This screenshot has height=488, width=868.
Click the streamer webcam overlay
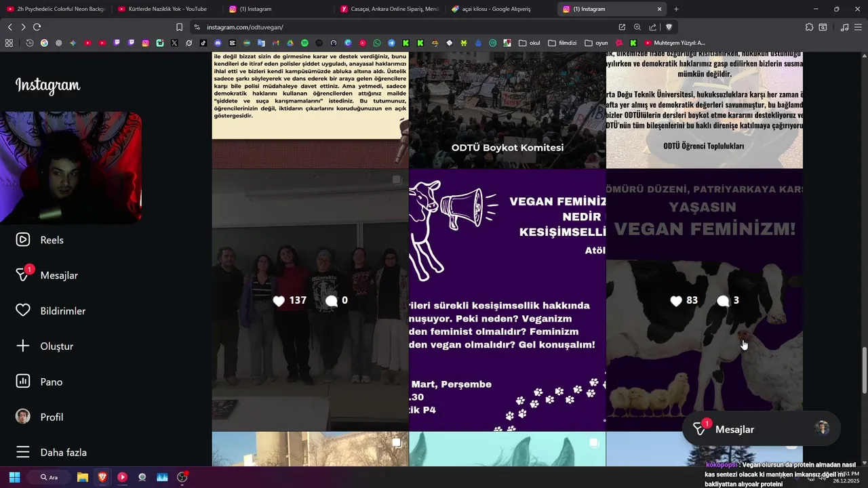[71, 167]
